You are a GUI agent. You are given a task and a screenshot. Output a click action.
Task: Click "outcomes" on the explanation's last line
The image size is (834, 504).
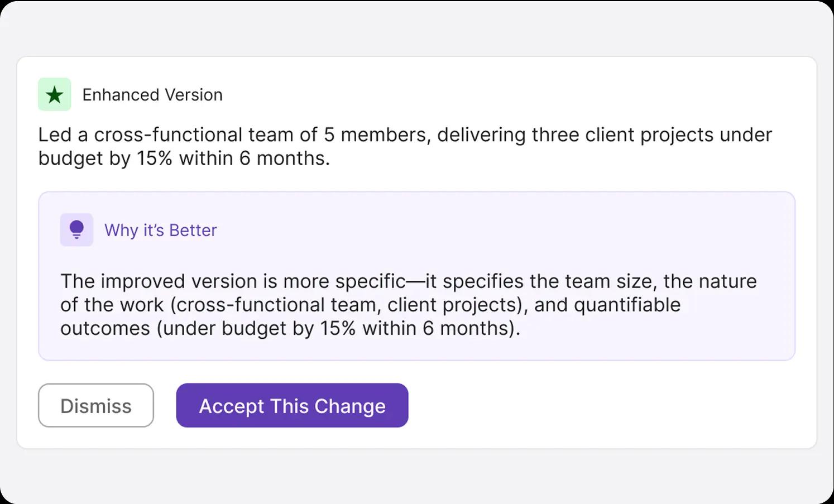coord(105,328)
